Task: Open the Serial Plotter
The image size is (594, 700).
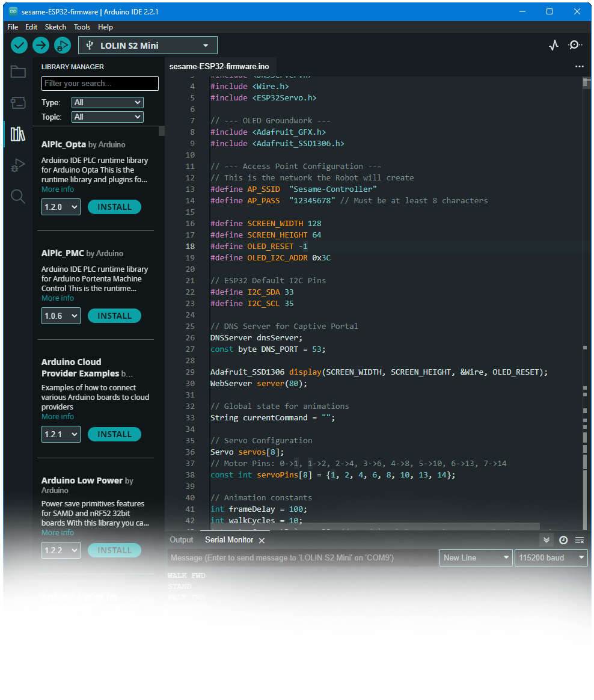Action: point(553,45)
